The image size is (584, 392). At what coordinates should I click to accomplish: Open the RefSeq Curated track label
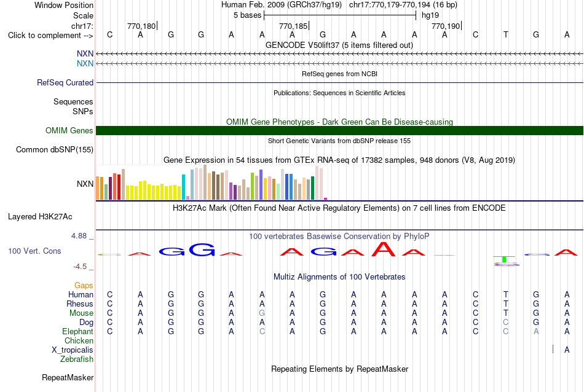click(x=65, y=83)
